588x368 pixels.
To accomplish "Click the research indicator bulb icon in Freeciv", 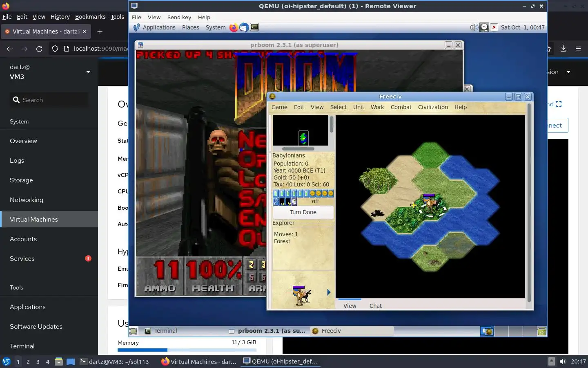I will click(276, 201).
